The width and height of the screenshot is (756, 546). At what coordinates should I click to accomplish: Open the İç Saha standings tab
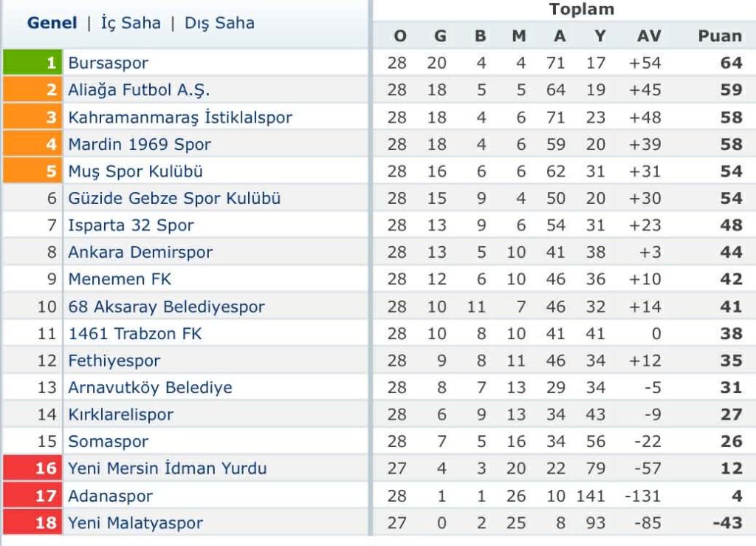pos(131,23)
